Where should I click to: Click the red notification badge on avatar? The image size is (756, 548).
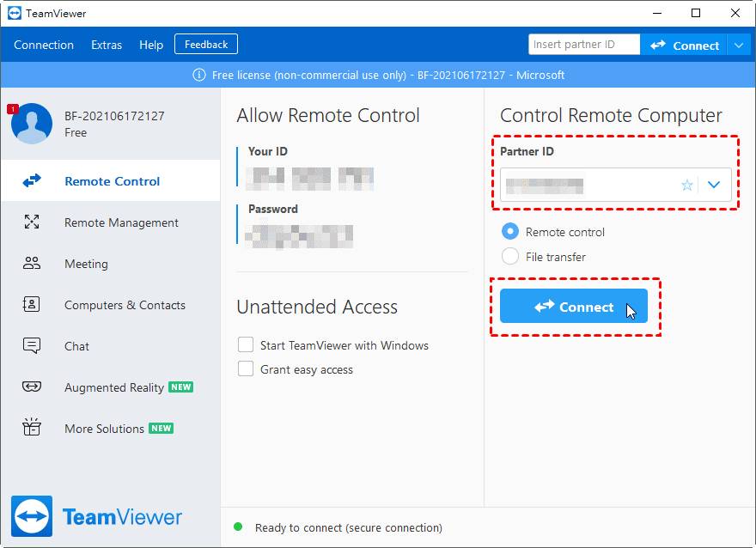(13, 109)
